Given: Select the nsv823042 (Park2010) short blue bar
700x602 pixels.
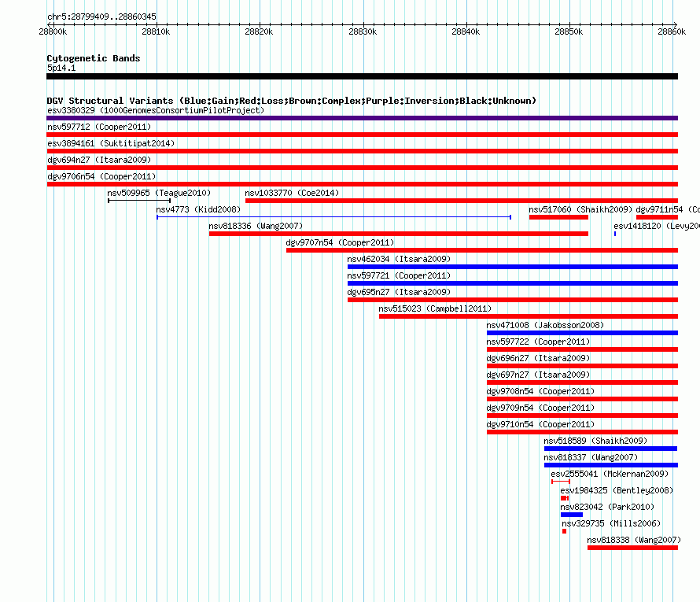Looking at the screenshot, I should pos(572,515).
